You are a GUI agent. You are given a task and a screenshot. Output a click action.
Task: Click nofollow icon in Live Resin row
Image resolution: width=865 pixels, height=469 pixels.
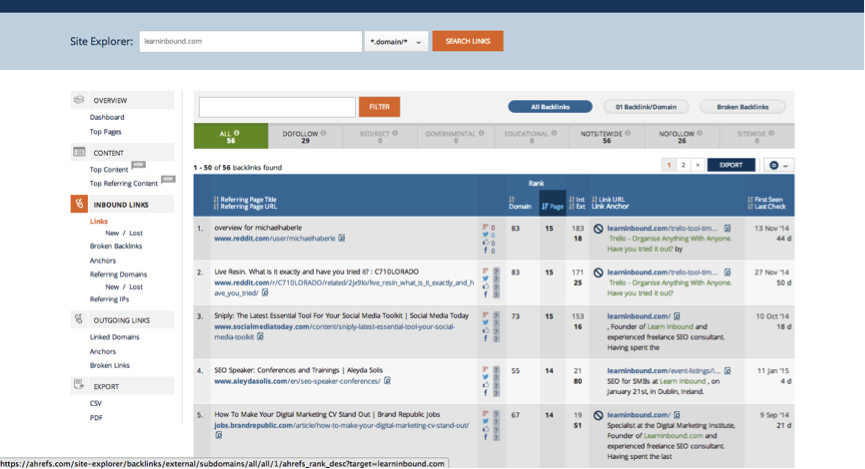click(x=598, y=273)
